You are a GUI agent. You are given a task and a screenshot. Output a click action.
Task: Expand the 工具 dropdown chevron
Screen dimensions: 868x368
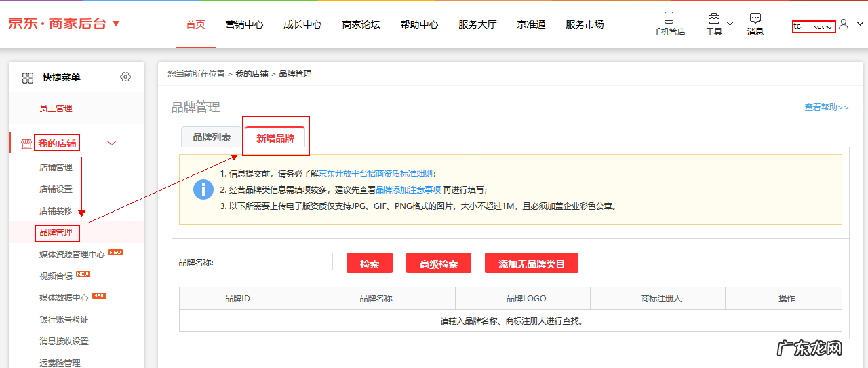point(730,24)
